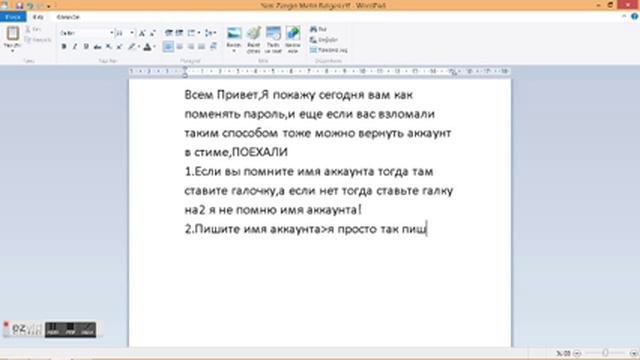Click Değiştir (Replace) in editing group

(324, 40)
